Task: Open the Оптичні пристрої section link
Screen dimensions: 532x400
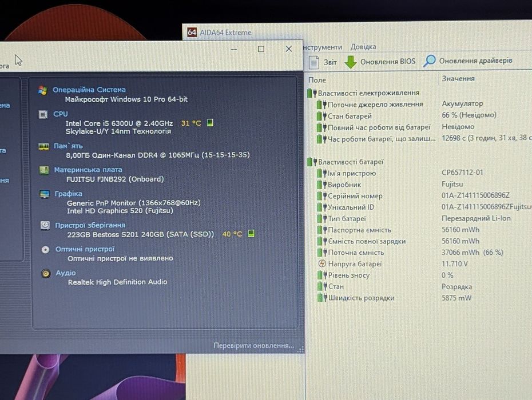Action: [x=85, y=249]
